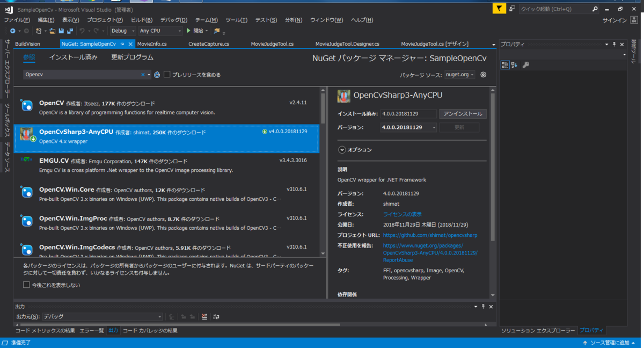The height and width of the screenshot is (348, 644).
Task: Click the quick launch magnifier icon
Action: (595, 9)
